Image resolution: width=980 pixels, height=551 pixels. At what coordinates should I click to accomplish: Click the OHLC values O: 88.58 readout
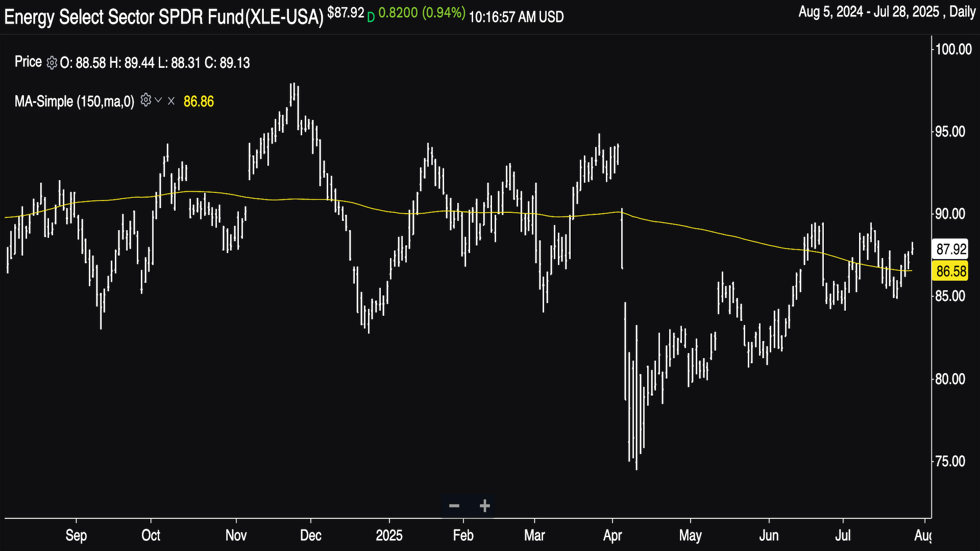point(155,63)
